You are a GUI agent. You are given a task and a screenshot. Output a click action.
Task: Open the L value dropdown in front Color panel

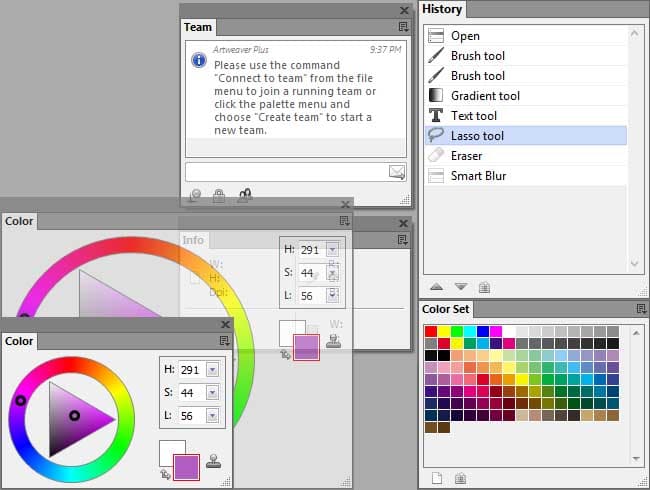pyautogui.click(x=212, y=415)
